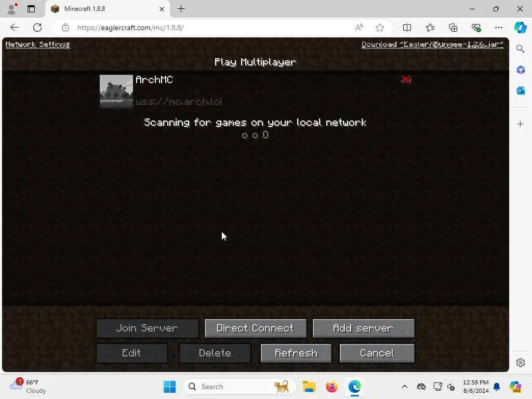Refresh the server list
Image resolution: width=532 pixels, height=399 pixels.
(296, 353)
